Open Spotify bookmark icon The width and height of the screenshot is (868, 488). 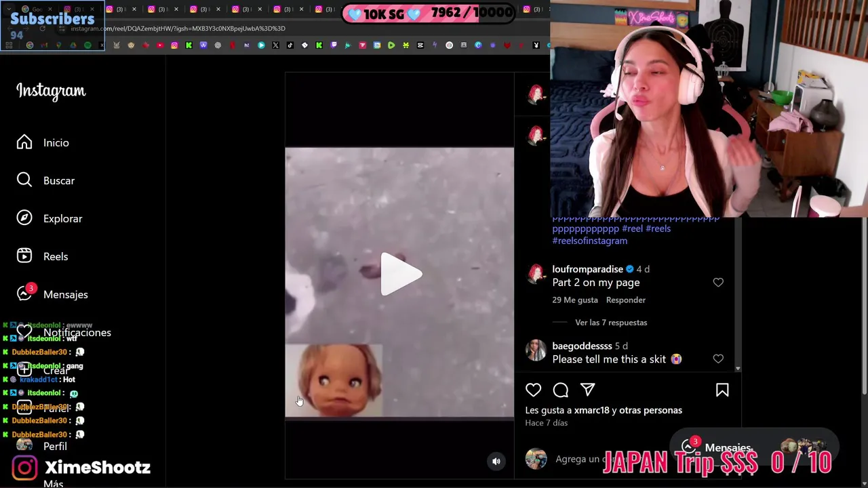tap(87, 45)
